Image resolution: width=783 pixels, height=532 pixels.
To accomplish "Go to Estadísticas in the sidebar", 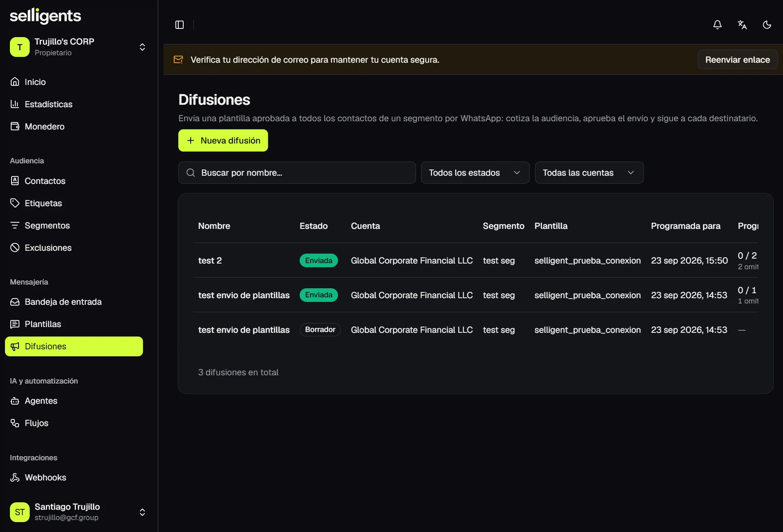I will coord(74,104).
